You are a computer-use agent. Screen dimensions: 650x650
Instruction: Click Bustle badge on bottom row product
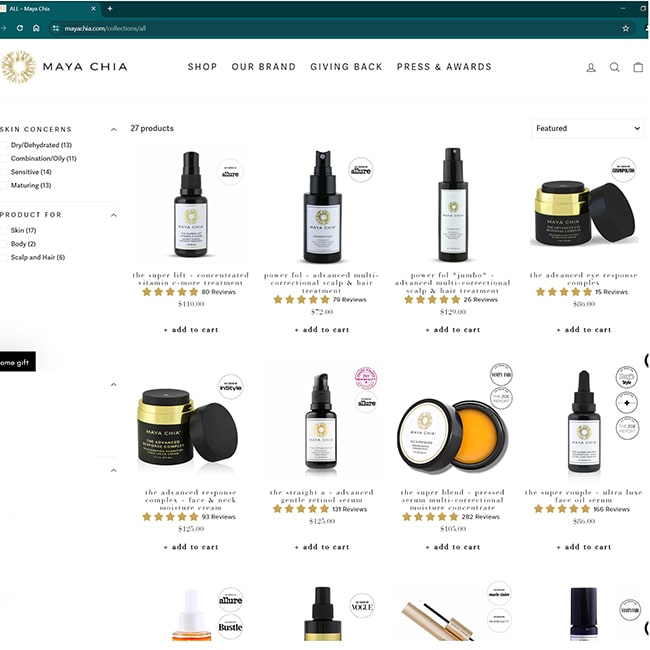click(230, 626)
